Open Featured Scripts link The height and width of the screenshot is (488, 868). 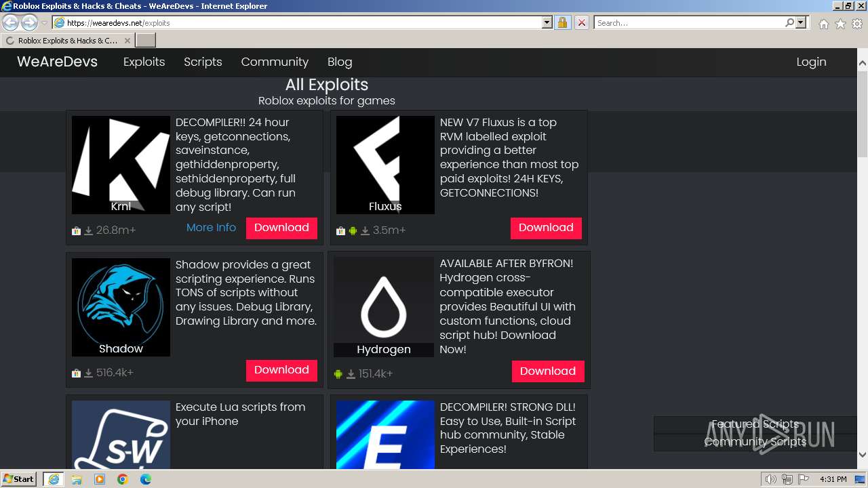[755, 424]
